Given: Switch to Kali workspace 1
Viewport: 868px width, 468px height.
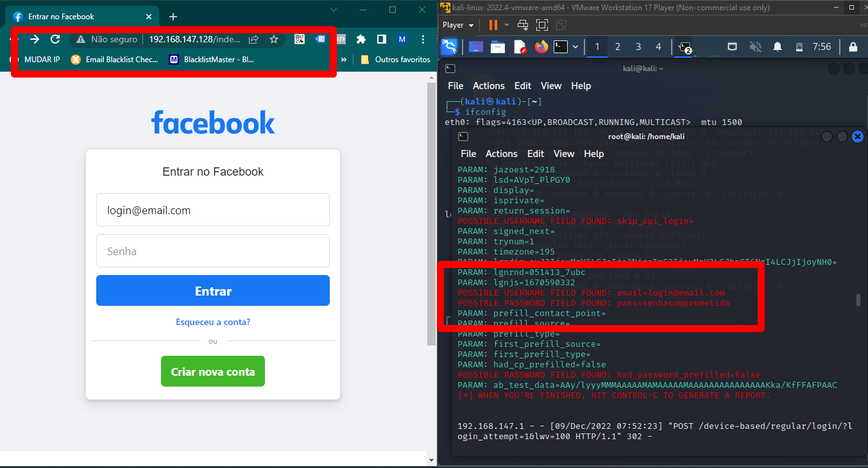Looking at the screenshot, I should pyautogui.click(x=597, y=47).
